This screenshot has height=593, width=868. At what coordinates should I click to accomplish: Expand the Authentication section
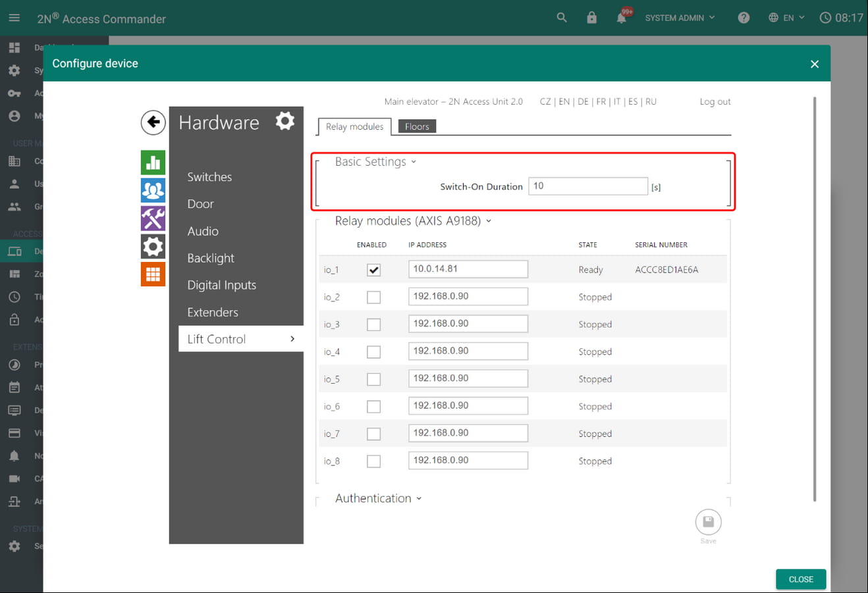[378, 498]
